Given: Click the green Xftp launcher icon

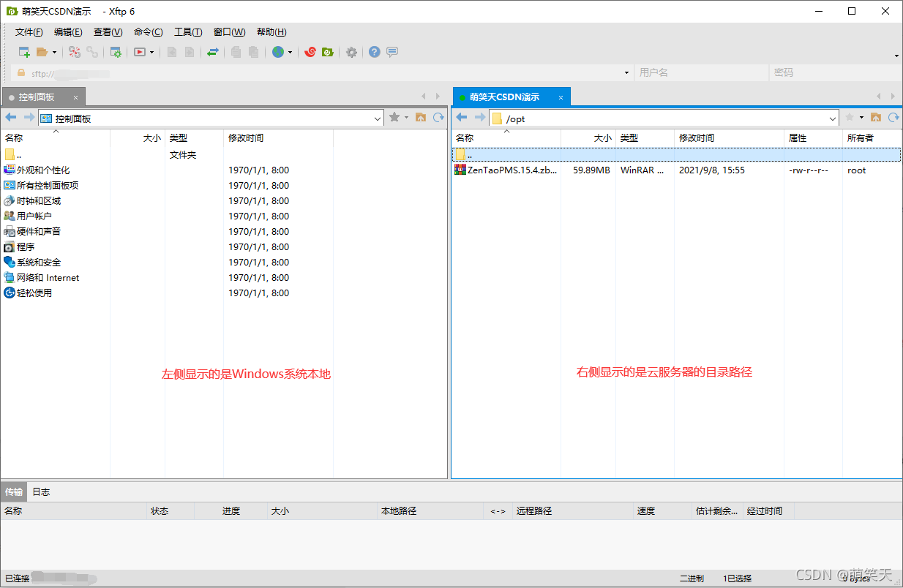Looking at the screenshot, I should tap(328, 52).
